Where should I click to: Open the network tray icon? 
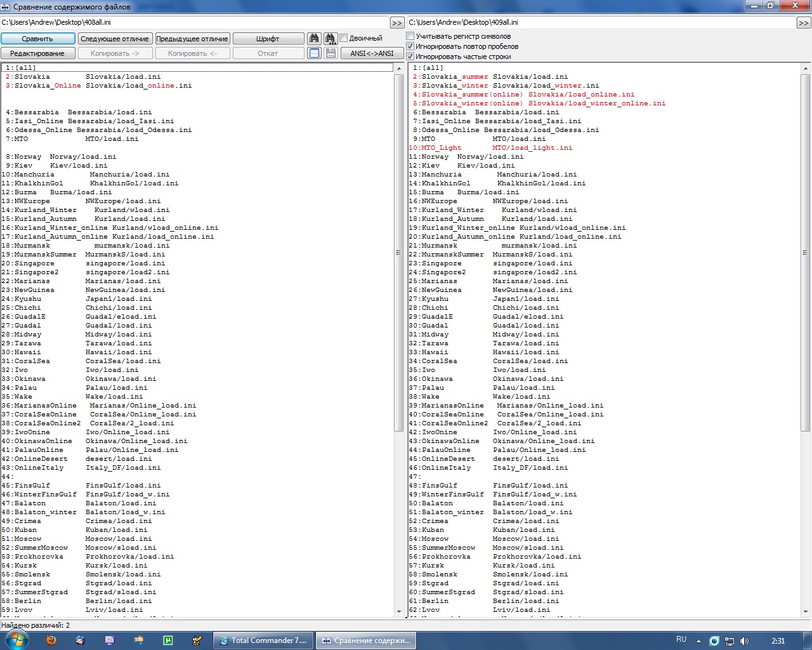pos(730,640)
